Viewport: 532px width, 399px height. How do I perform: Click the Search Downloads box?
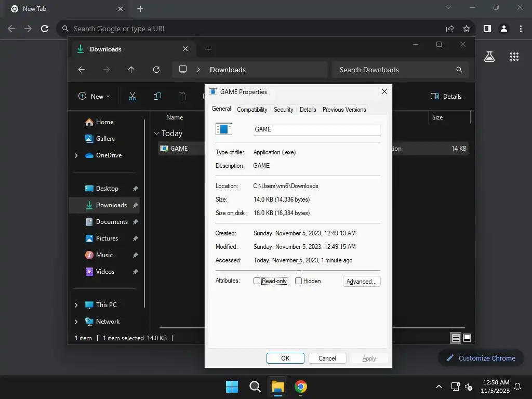[x=401, y=70]
